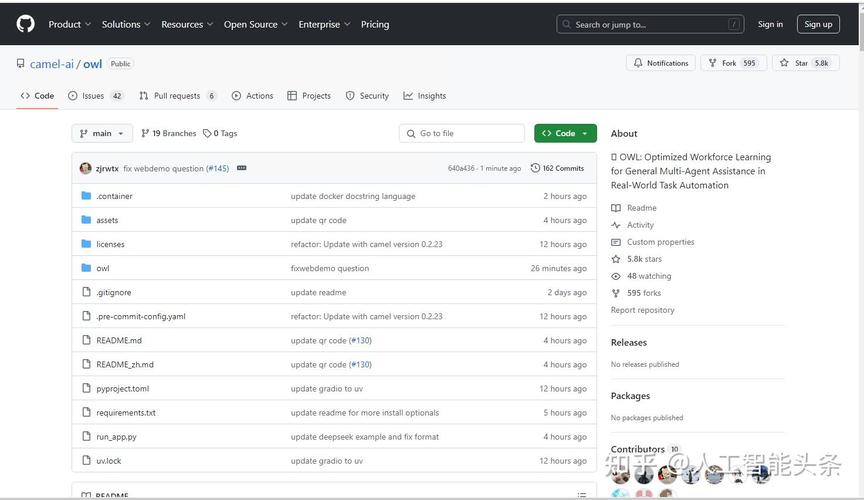Open the Releases heading link
Screen dimensions: 864x500
[x=629, y=342]
